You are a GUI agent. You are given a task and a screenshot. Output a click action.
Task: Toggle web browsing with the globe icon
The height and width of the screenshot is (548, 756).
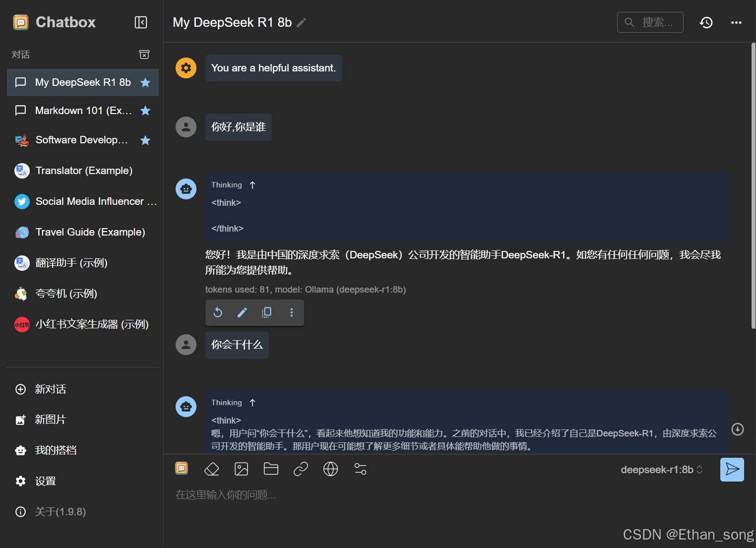tap(330, 469)
